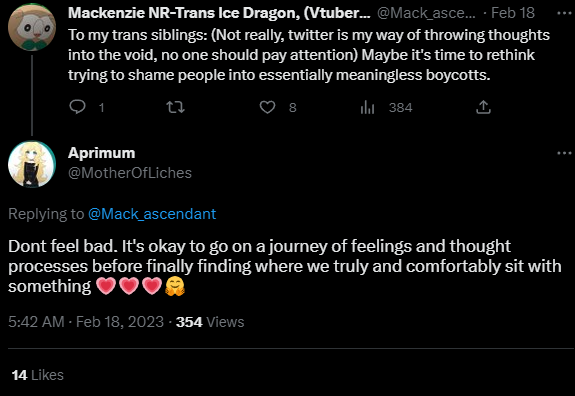Image resolution: width=575 pixels, height=396 pixels.
Task: Open the more options menu on Aprimum's reply
Action: pos(564,153)
